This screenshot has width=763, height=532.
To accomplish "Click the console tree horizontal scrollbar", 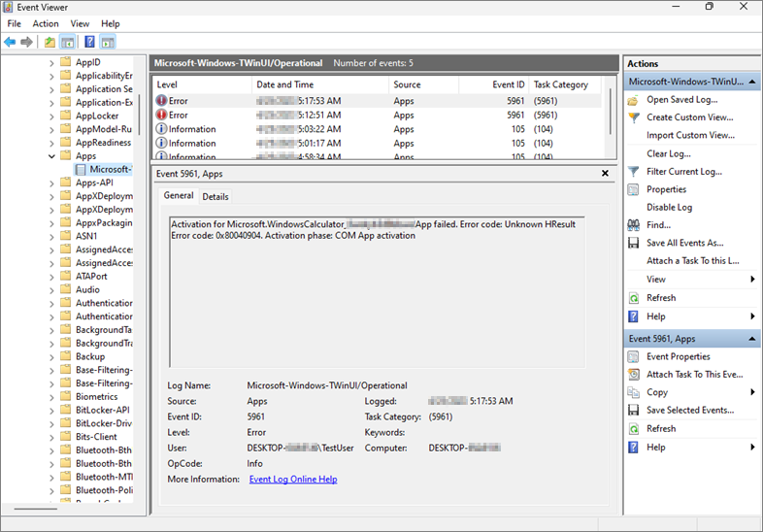I will (36, 509).
